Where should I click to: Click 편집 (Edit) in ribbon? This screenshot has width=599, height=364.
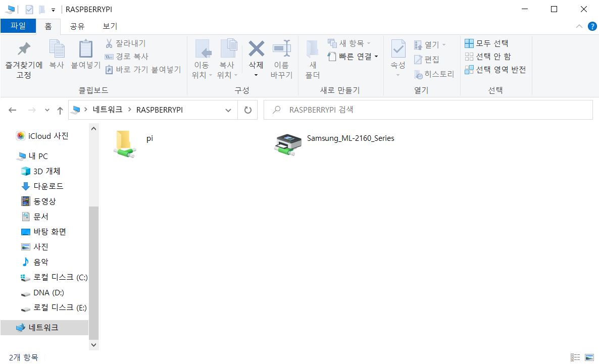427,59
